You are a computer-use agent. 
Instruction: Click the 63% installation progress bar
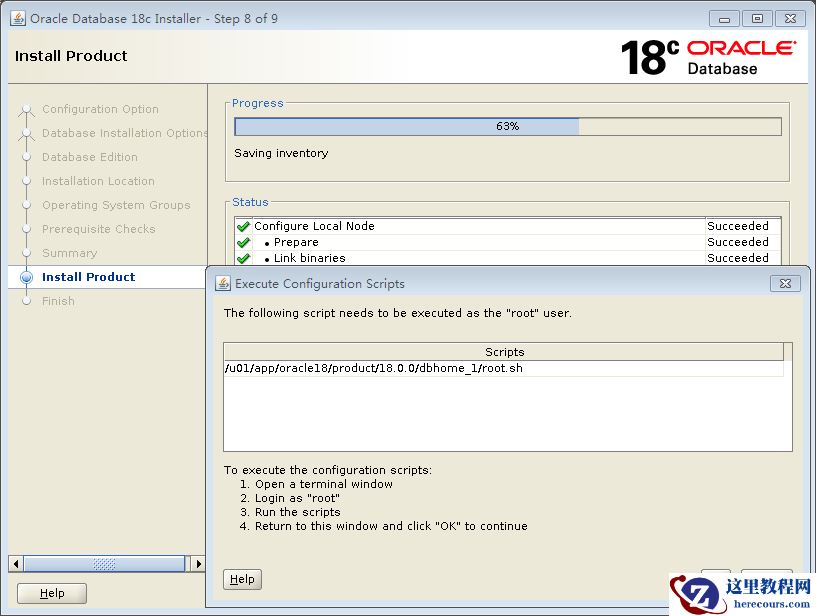tap(508, 126)
